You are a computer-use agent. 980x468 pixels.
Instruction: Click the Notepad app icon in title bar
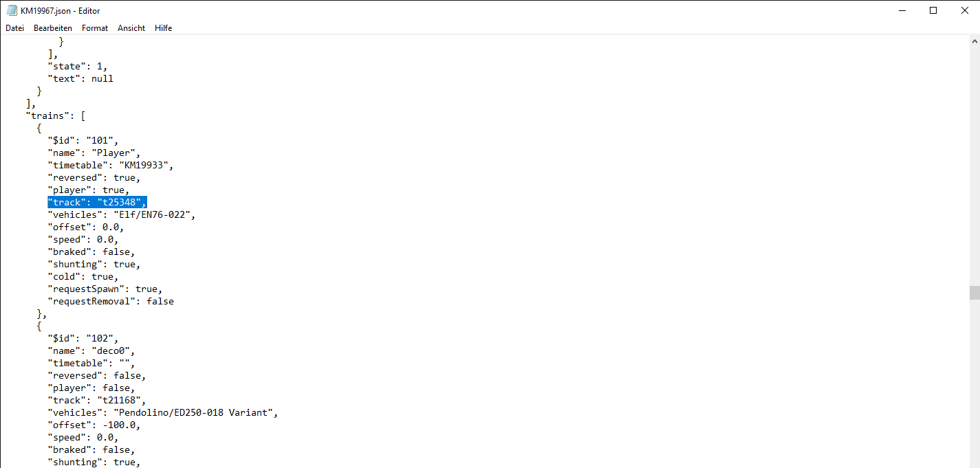[x=12, y=10]
